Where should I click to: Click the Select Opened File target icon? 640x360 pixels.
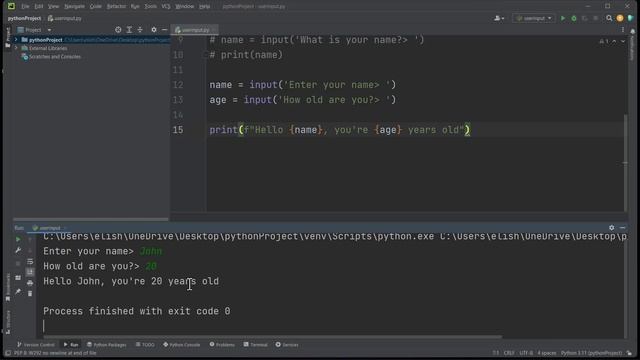(x=118, y=30)
